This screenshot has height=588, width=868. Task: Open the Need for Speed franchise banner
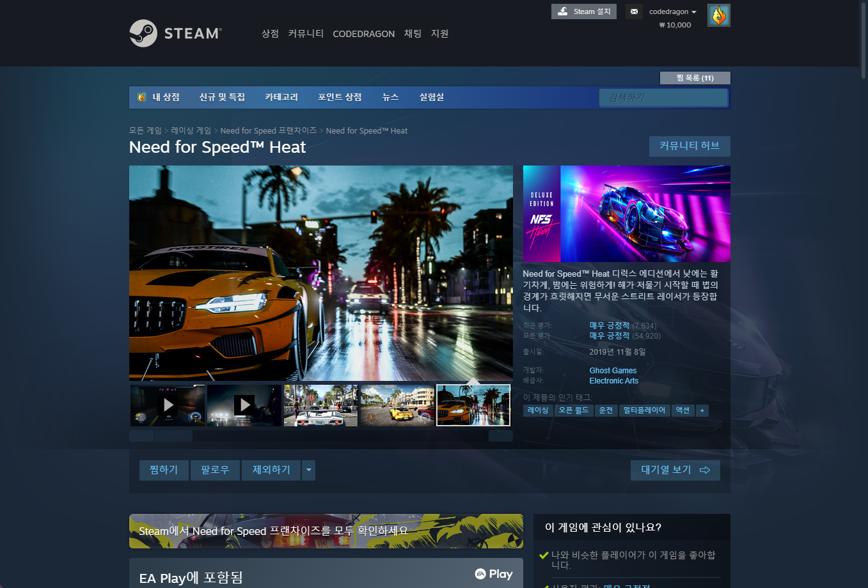(x=326, y=531)
